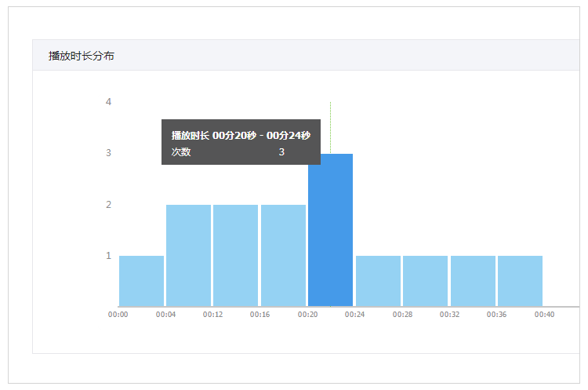Click the 00:28 x-axis tick label
Image resolution: width=588 pixels, height=390 pixels.
tap(402, 315)
